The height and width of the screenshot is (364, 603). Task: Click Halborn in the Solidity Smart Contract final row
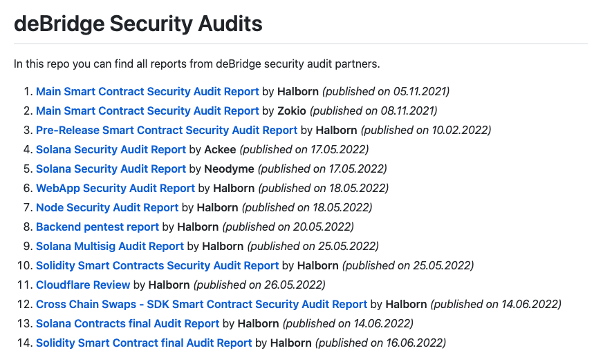pyautogui.click(x=291, y=343)
